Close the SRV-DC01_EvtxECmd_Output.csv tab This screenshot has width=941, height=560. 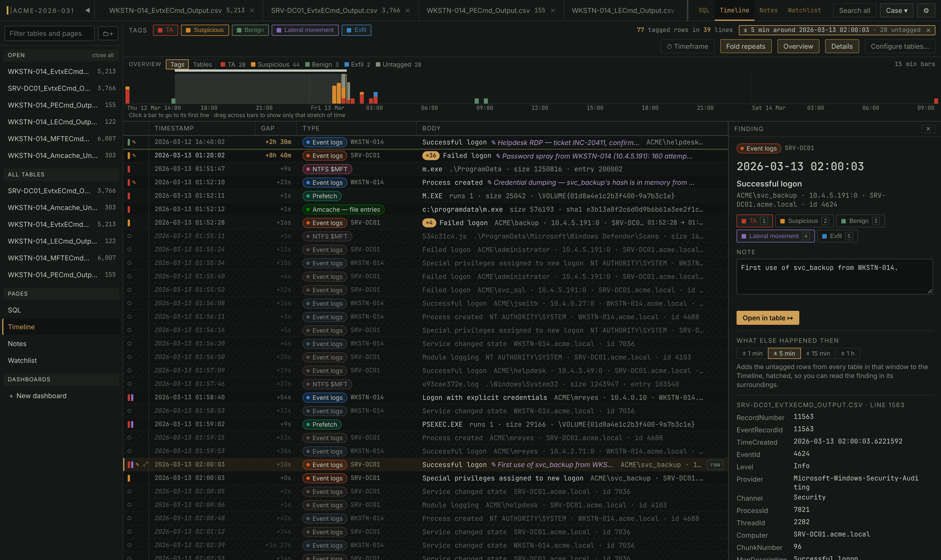pos(408,11)
